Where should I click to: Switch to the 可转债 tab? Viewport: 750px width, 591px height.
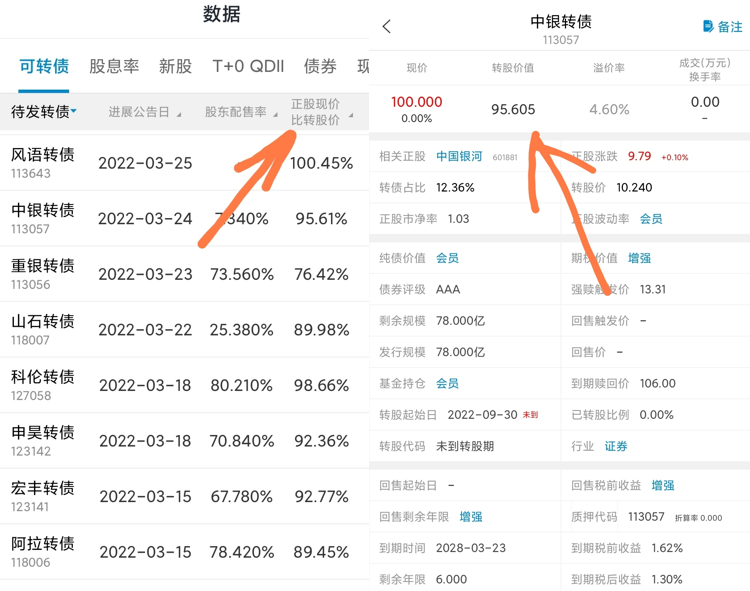click(x=44, y=66)
